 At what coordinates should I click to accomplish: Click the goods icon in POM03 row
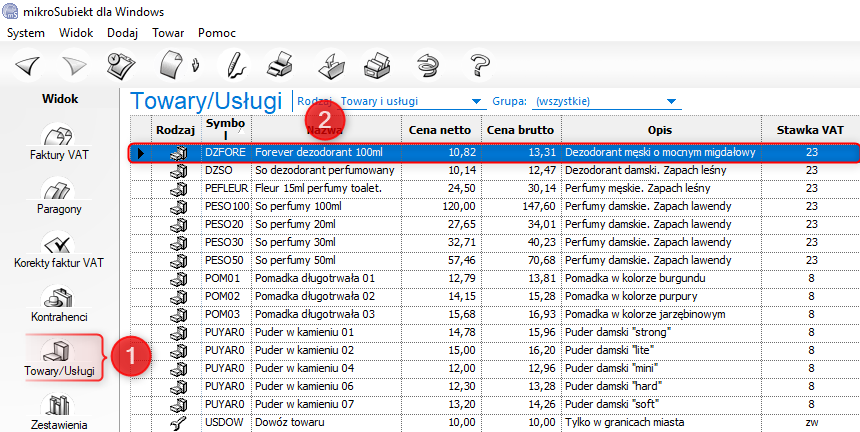[x=178, y=315]
